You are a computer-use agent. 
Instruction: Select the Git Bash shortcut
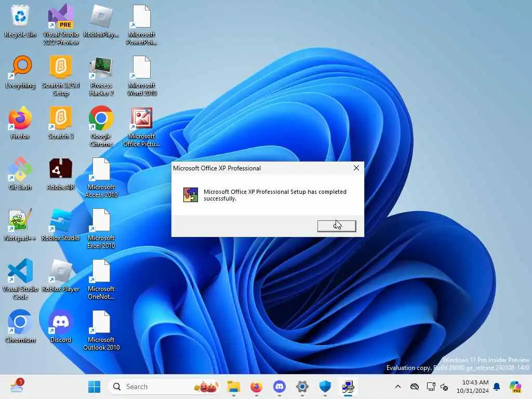pyautogui.click(x=20, y=174)
